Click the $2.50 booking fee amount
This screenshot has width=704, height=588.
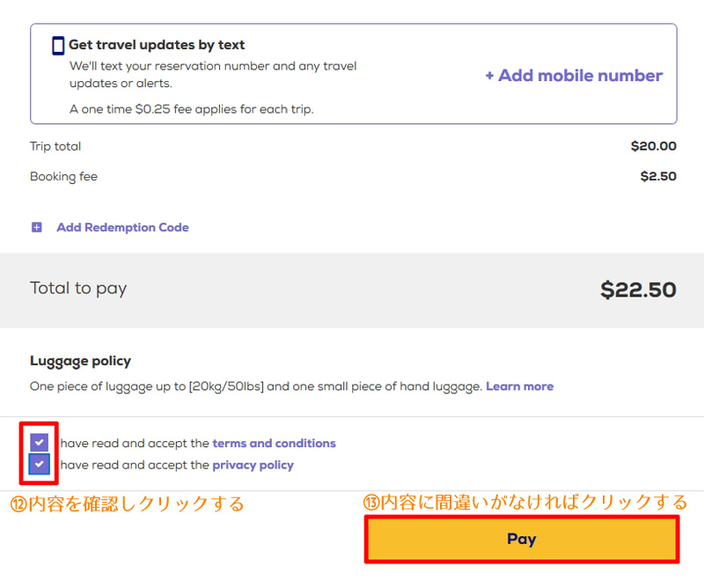658,176
